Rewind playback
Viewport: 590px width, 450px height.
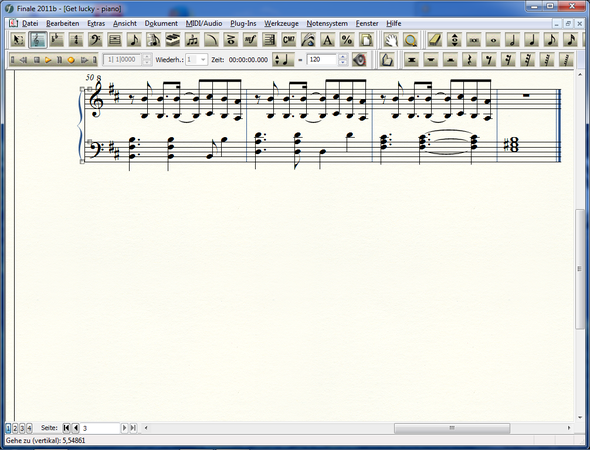(x=23, y=60)
